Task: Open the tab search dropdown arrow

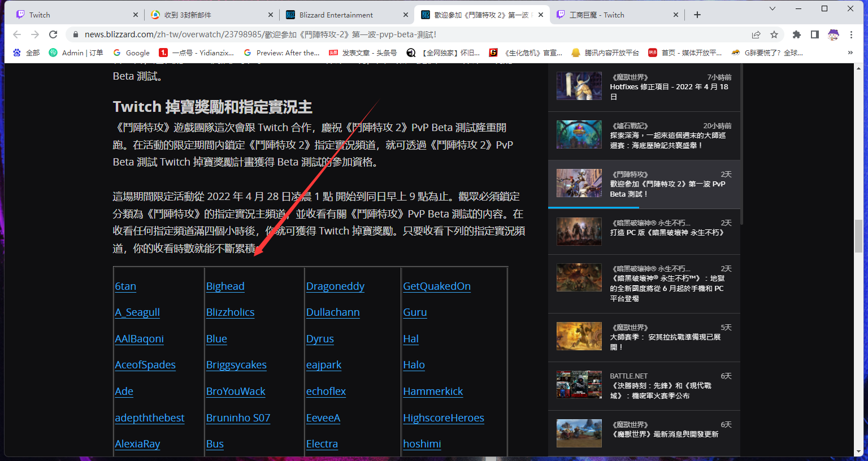Action: [x=772, y=8]
